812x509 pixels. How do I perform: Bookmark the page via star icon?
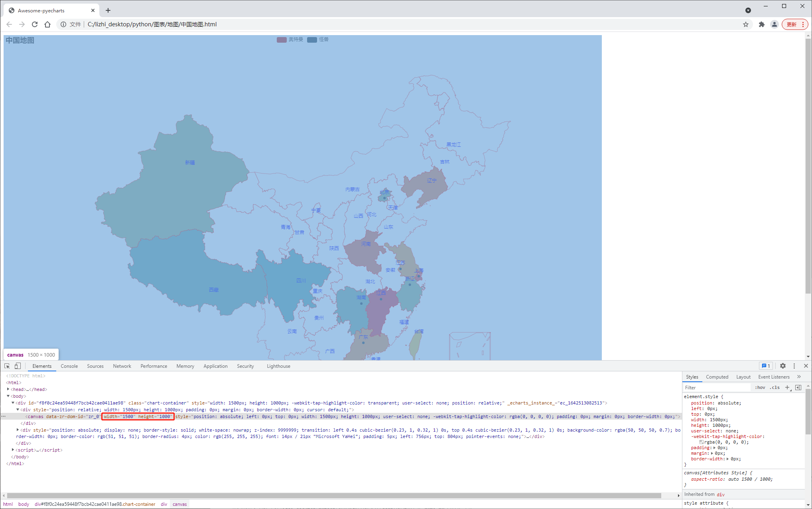pyautogui.click(x=745, y=24)
